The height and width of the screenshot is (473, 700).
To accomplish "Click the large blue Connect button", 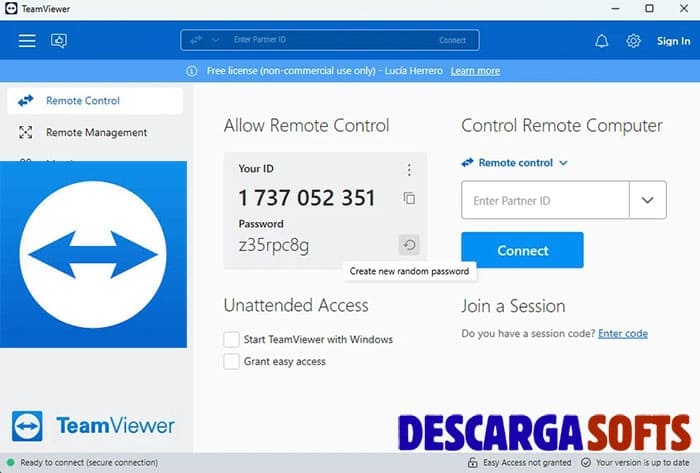I will (522, 250).
